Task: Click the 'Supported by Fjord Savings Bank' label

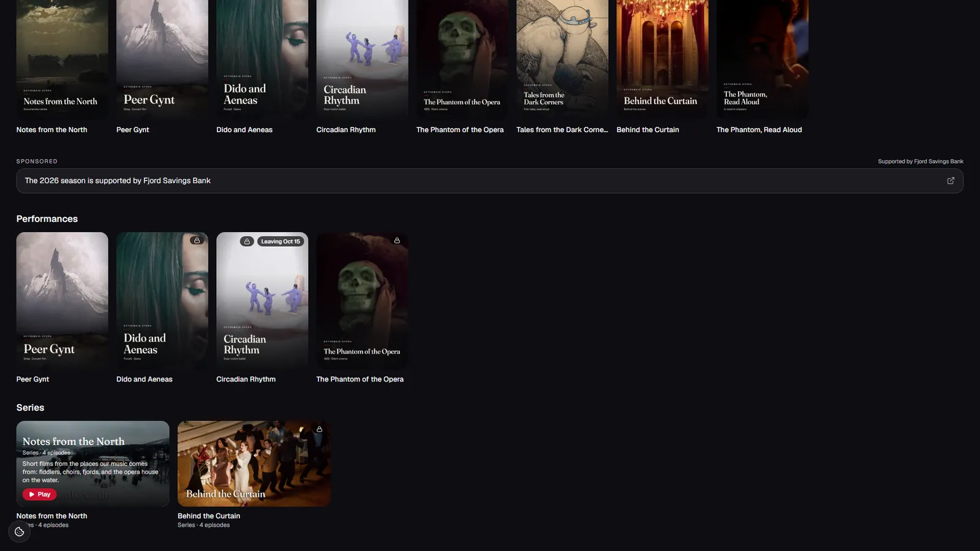Action: [x=920, y=162]
